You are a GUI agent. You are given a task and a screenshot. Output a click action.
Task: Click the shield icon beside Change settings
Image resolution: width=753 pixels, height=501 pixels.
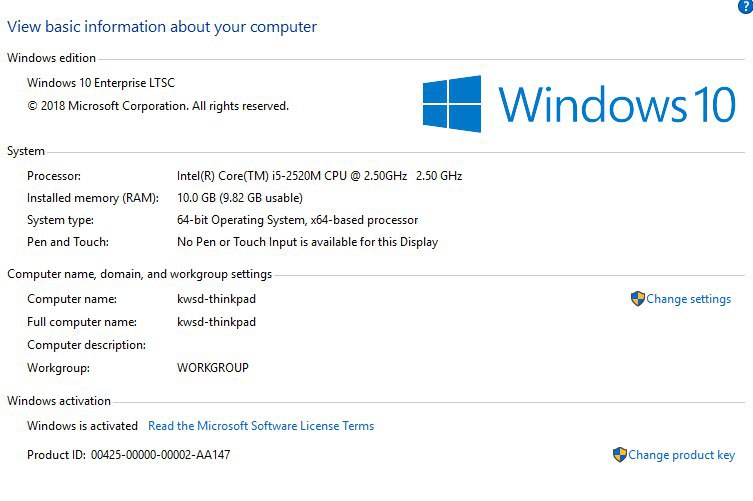[637, 299]
